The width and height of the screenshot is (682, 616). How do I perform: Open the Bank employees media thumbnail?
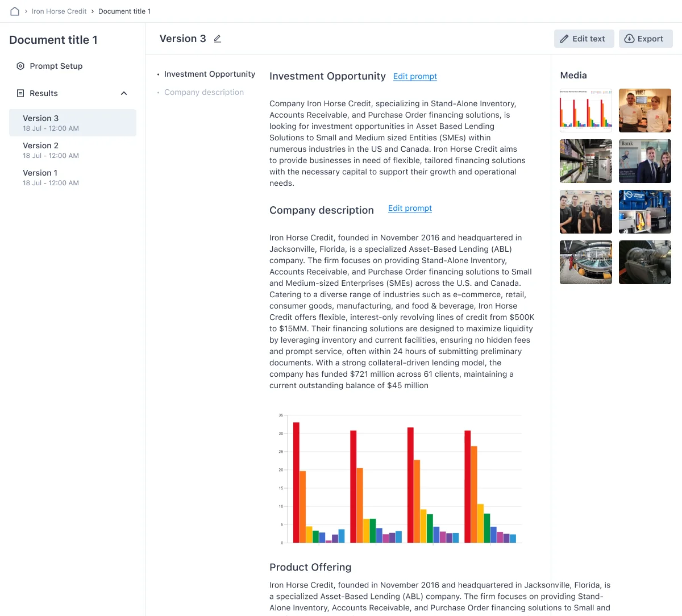tap(644, 161)
